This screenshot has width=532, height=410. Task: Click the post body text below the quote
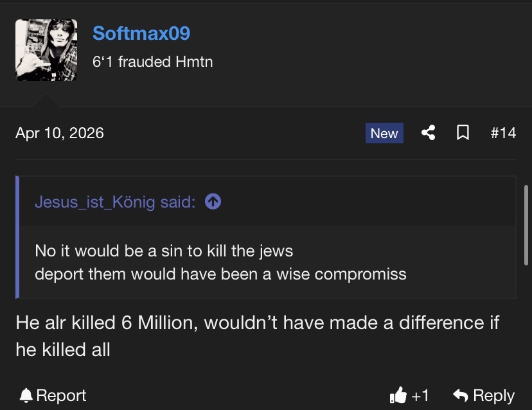click(x=257, y=335)
